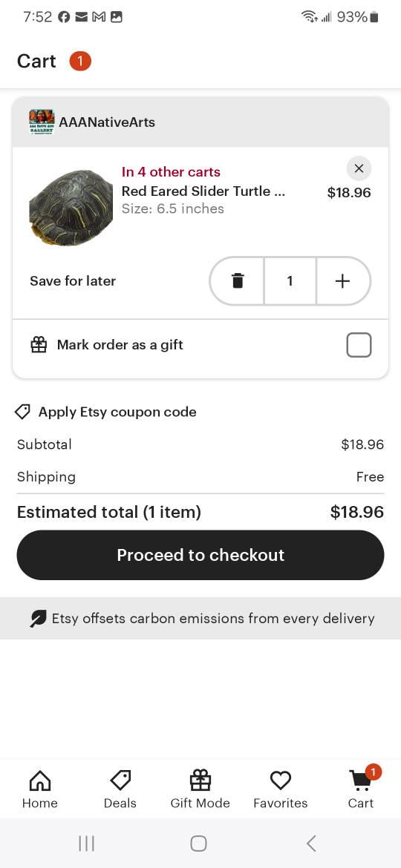The image size is (401, 868).
Task: Open the AAANativeArts shop name
Action: pyautogui.click(x=107, y=122)
